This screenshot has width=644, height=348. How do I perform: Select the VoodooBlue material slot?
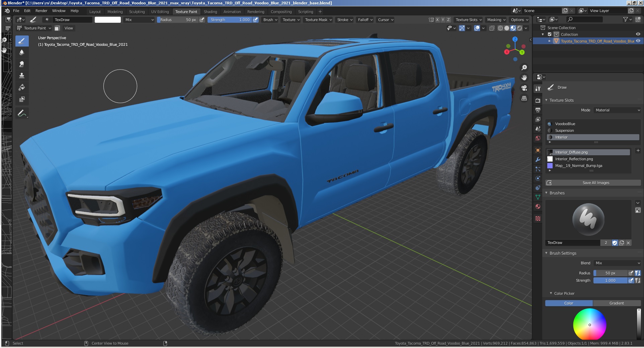(593, 124)
